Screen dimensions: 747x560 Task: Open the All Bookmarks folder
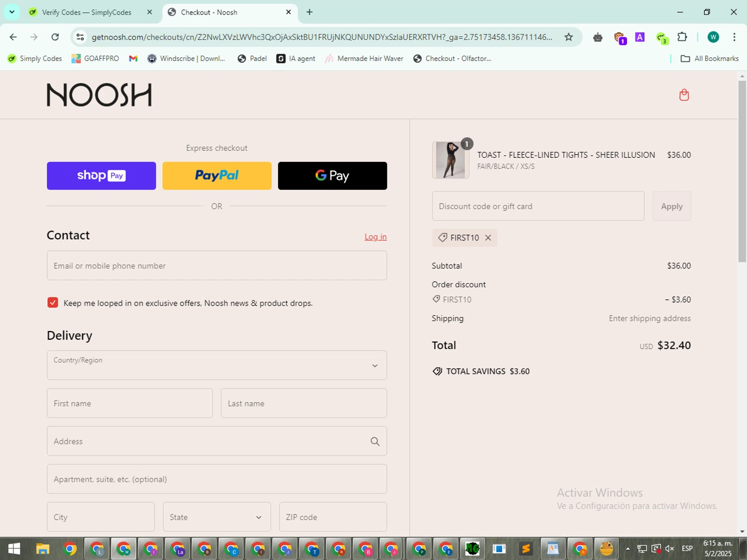click(x=710, y=59)
